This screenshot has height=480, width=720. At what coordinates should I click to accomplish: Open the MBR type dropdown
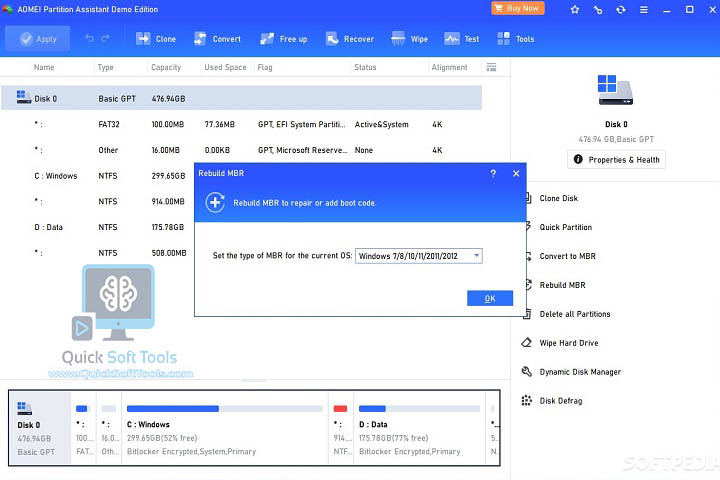[419, 256]
